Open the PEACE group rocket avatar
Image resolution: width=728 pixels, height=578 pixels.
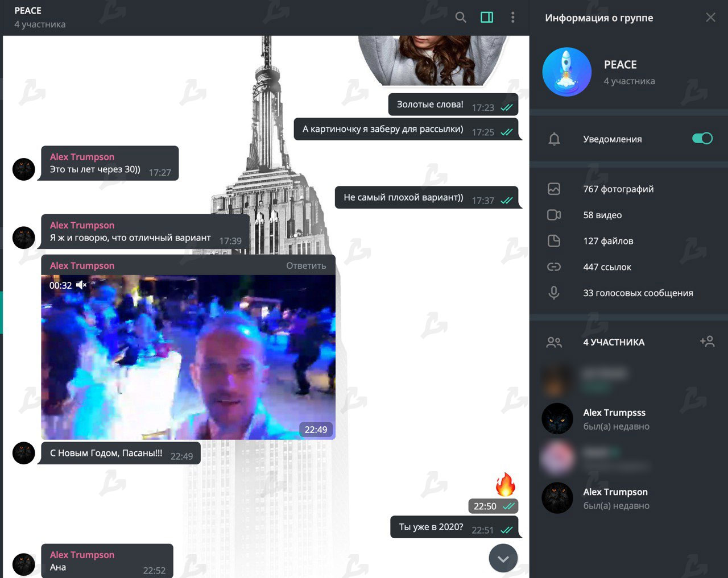(x=566, y=72)
